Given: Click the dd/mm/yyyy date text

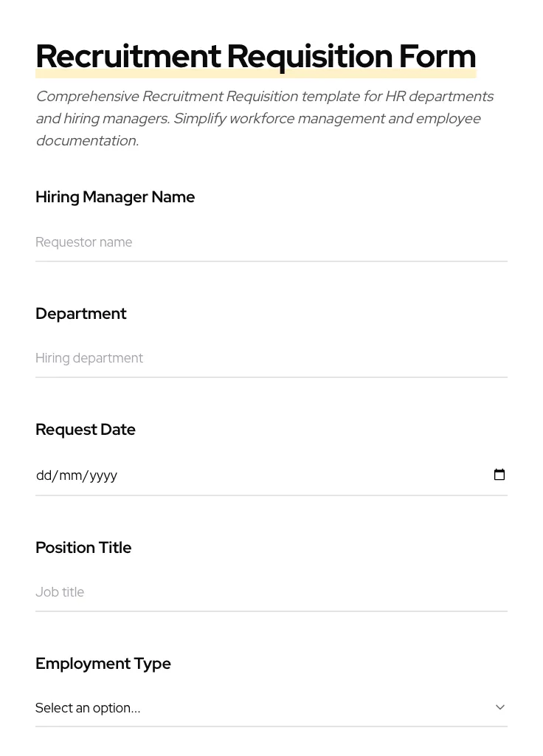Looking at the screenshot, I should coord(77,475).
